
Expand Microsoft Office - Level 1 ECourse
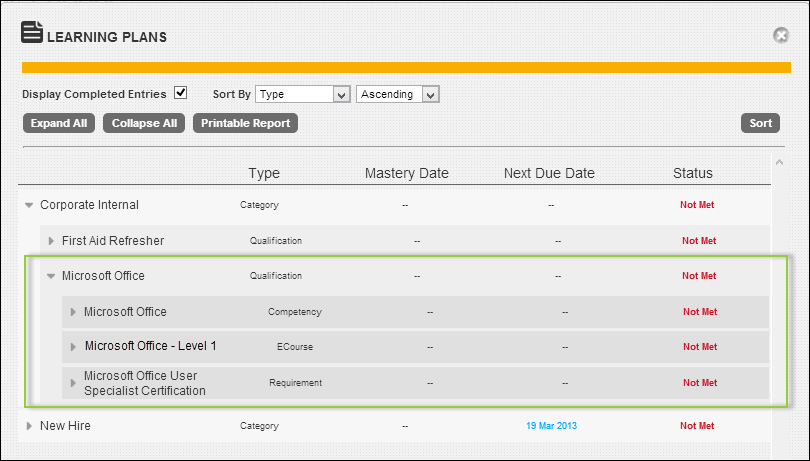click(x=73, y=347)
